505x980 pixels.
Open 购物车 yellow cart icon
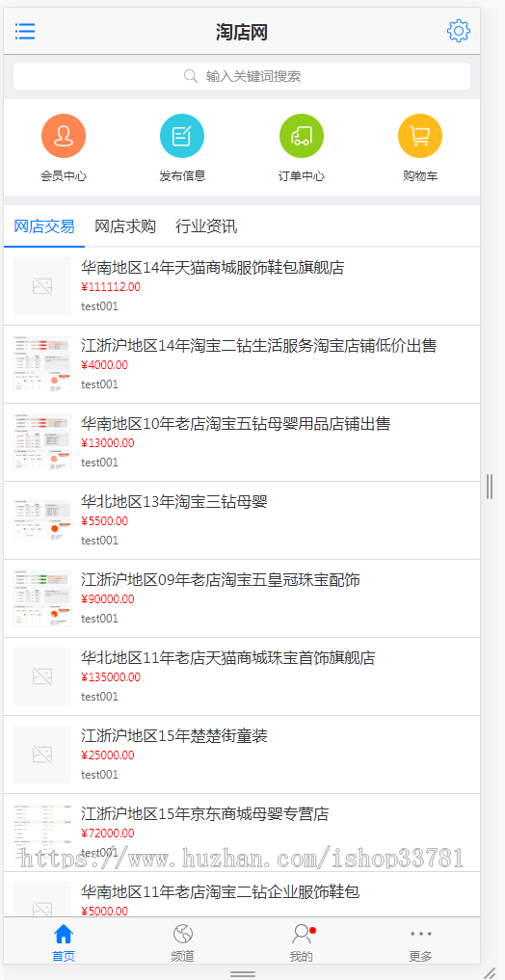(420, 136)
